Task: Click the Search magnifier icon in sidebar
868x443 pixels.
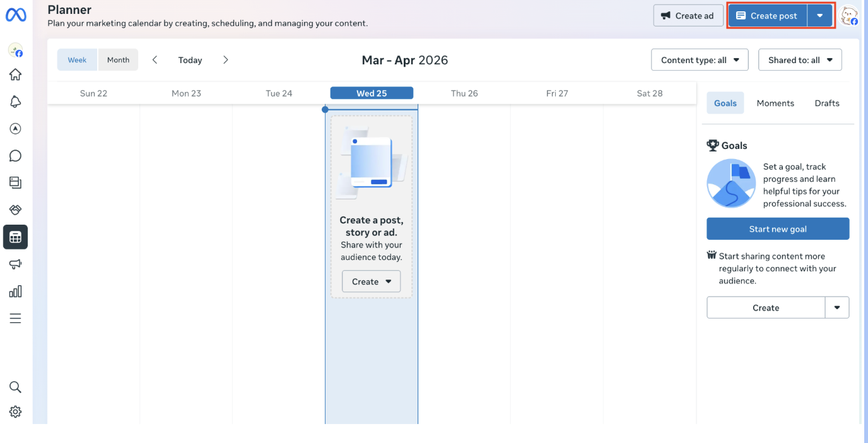Action: [x=16, y=387]
